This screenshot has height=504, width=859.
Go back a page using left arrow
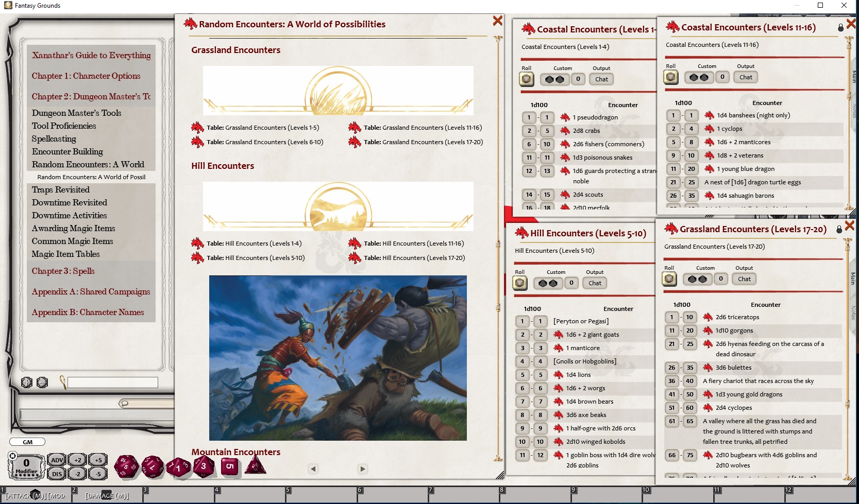[313, 469]
